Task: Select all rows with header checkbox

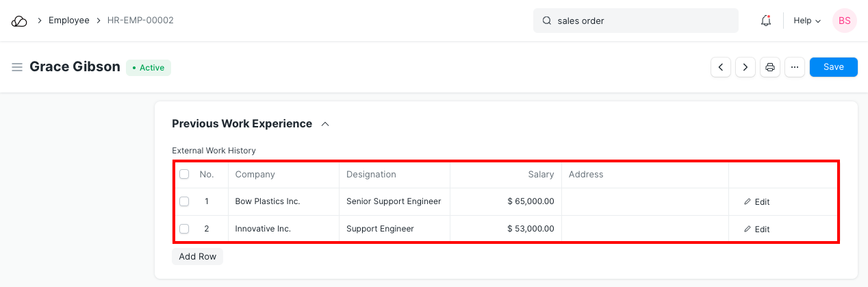Action: [184, 175]
